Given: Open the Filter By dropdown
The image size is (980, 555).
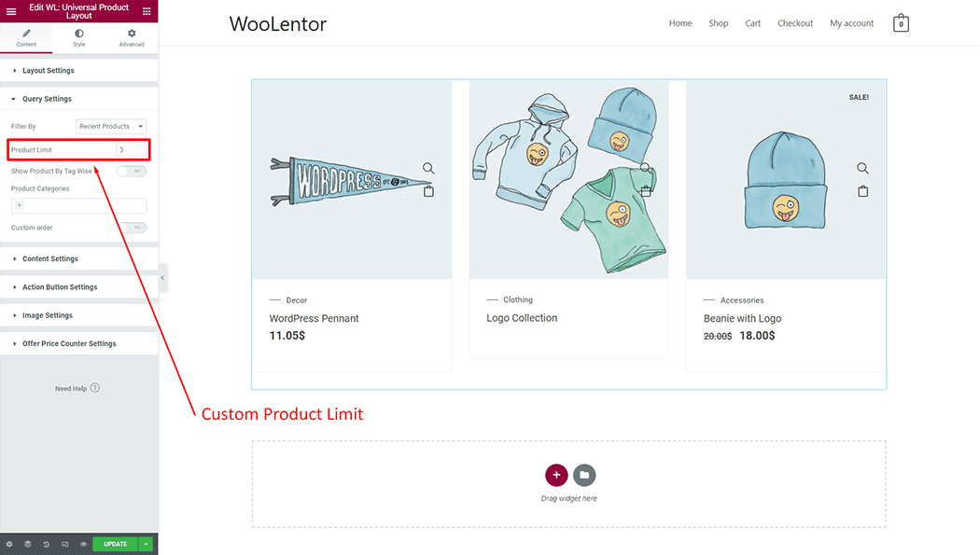Looking at the screenshot, I should [111, 126].
